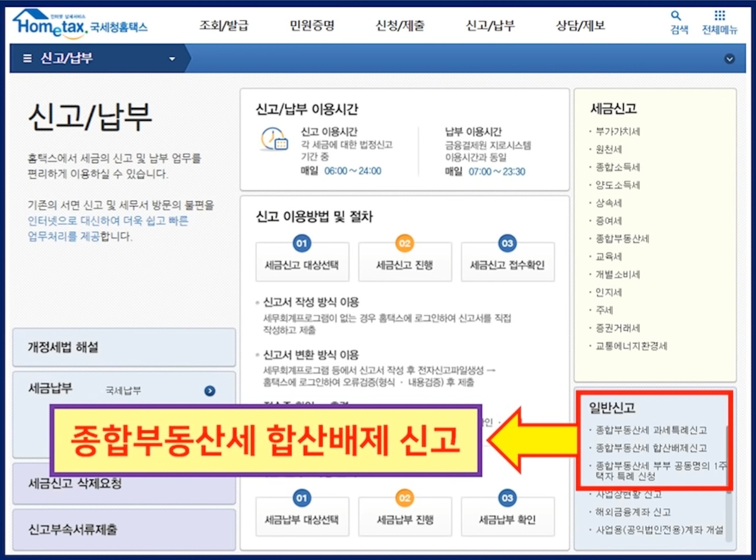Viewport: 756px width, 560px height.
Task: Open the 종합부동산세 link under 세금신고
Action: pyautogui.click(x=622, y=239)
